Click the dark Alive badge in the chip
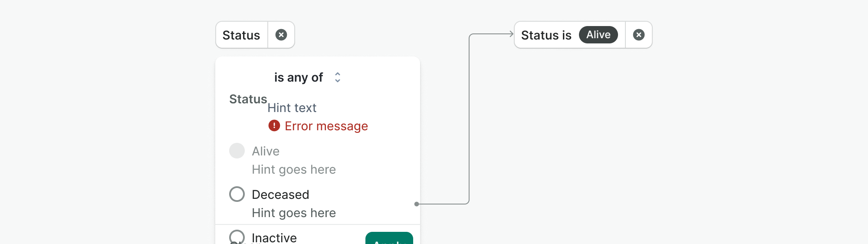The height and width of the screenshot is (244, 868). (598, 35)
